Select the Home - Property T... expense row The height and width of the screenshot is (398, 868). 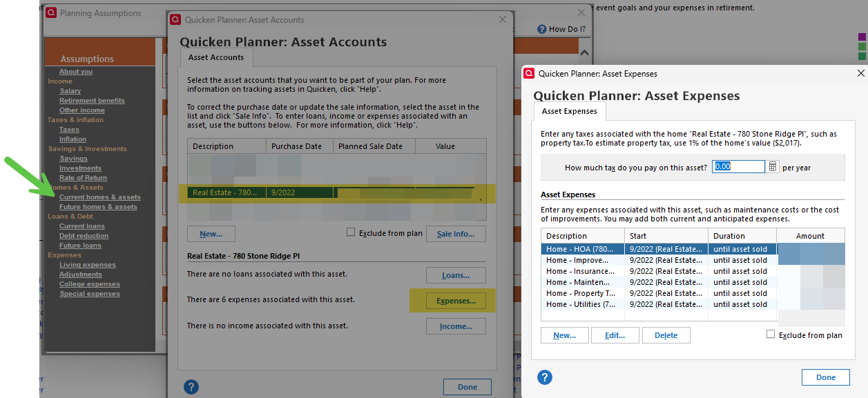pos(693,293)
